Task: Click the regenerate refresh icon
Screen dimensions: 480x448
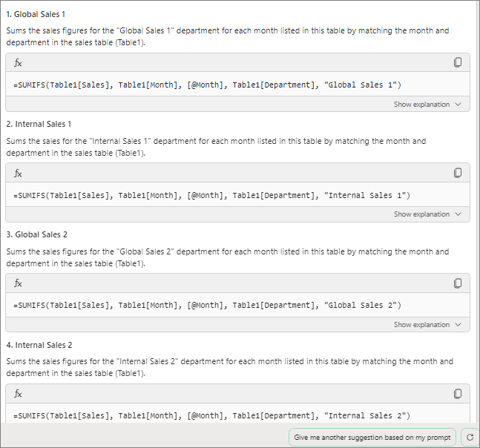Action: [470, 438]
